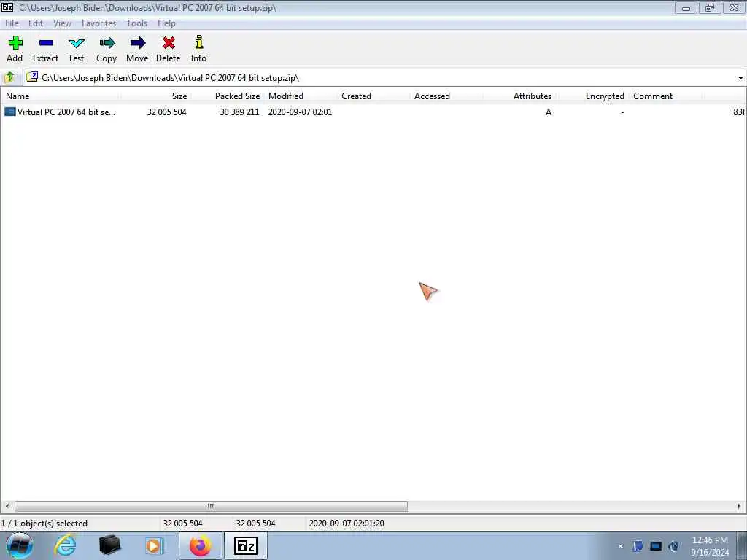Click the network monitor tray icon
The image size is (747, 560).
point(656,546)
